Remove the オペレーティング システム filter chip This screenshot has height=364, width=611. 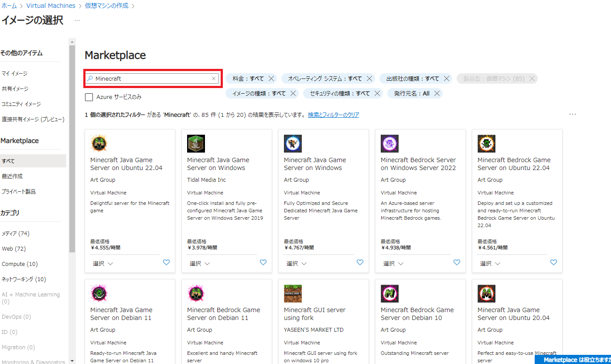[x=369, y=78]
